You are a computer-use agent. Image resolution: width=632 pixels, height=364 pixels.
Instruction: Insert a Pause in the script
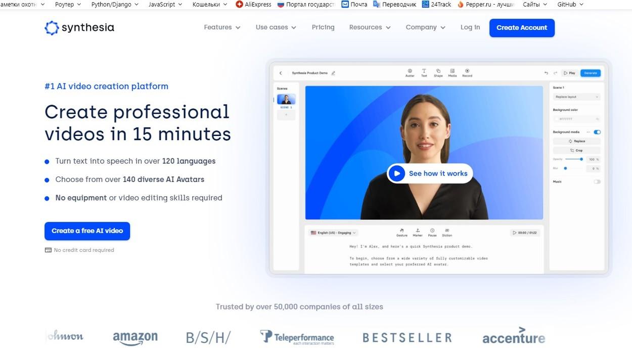(x=432, y=233)
